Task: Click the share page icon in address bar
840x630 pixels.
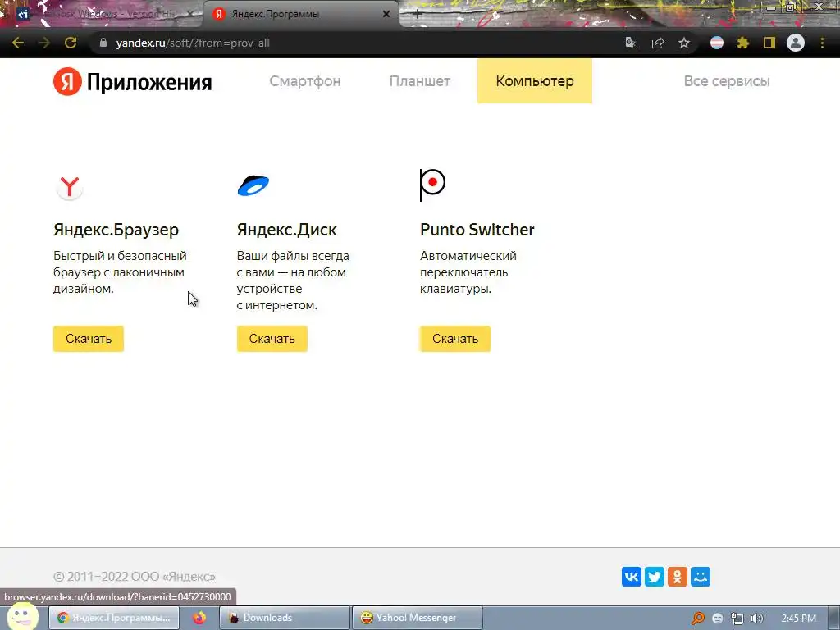Action: point(658,43)
